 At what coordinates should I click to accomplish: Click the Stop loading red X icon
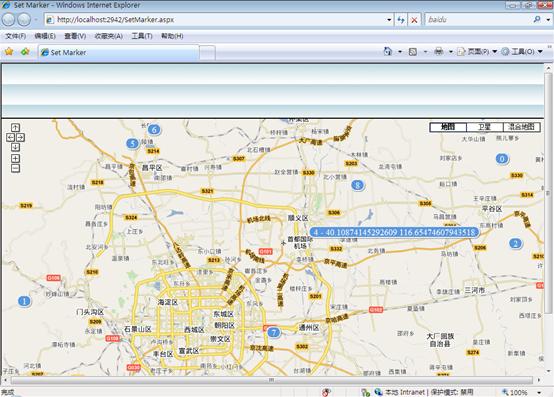[414, 20]
